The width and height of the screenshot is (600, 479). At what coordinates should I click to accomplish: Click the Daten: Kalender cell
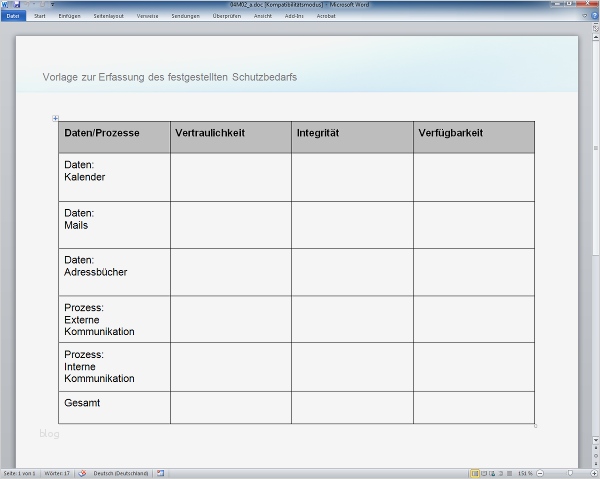point(114,178)
